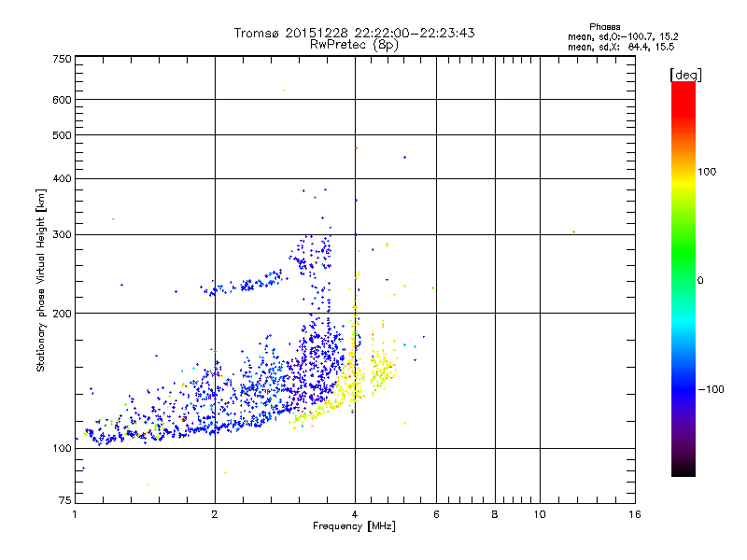Screen dimensions: 747x560
Task: Click the 'RwPretec (8p)' subtitle
Action: 354,45
